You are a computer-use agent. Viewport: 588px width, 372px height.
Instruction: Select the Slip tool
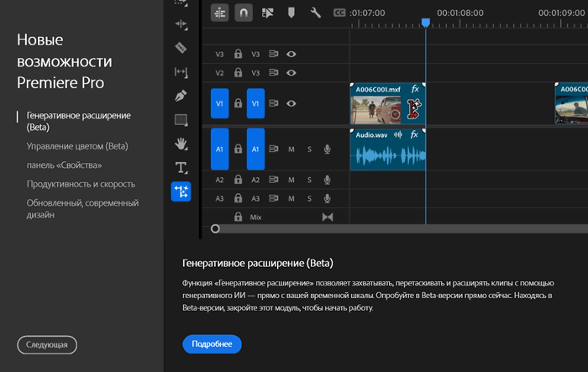181,71
